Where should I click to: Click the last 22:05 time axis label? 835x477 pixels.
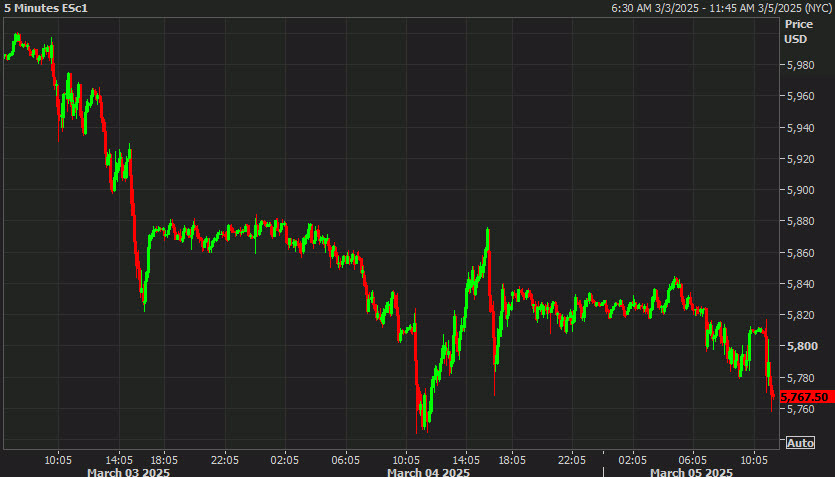[571, 459]
